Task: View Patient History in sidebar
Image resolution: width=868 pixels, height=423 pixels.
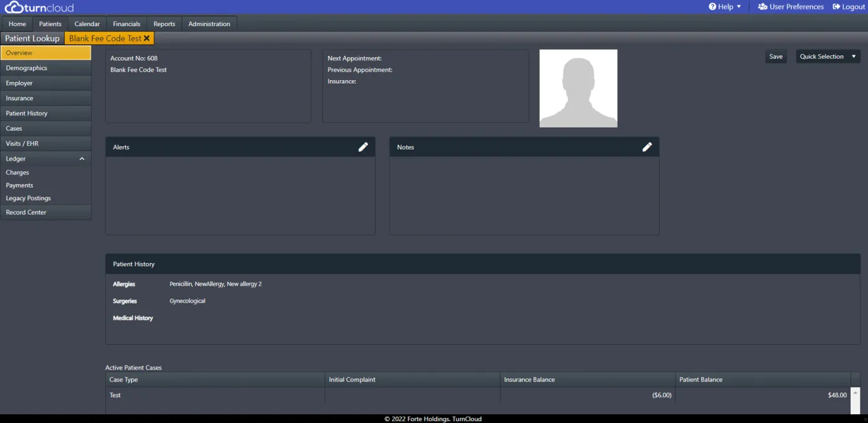Action: pos(46,114)
